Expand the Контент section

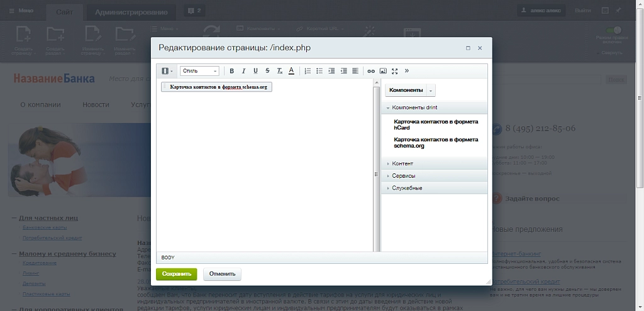pyautogui.click(x=434, y=163)
